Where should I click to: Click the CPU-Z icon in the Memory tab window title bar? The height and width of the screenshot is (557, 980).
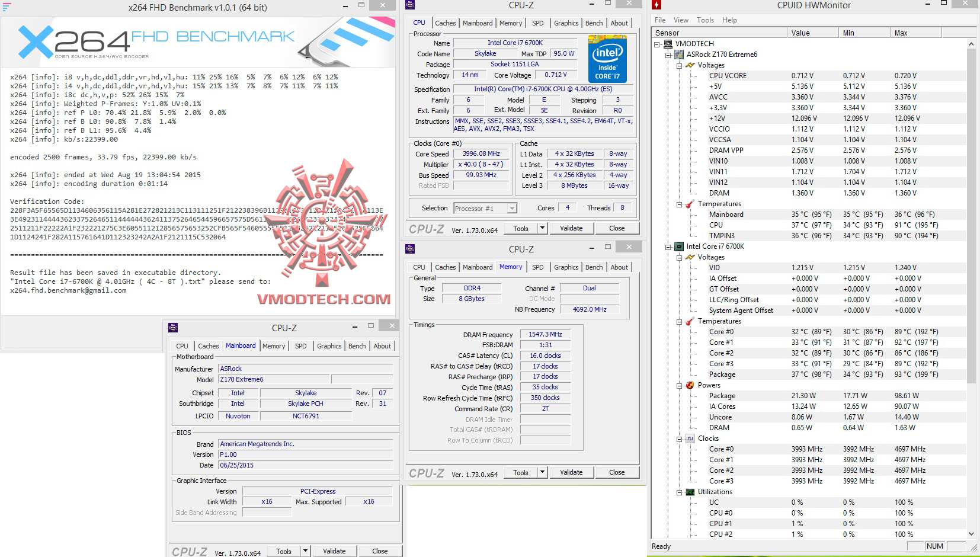[410, 249]
